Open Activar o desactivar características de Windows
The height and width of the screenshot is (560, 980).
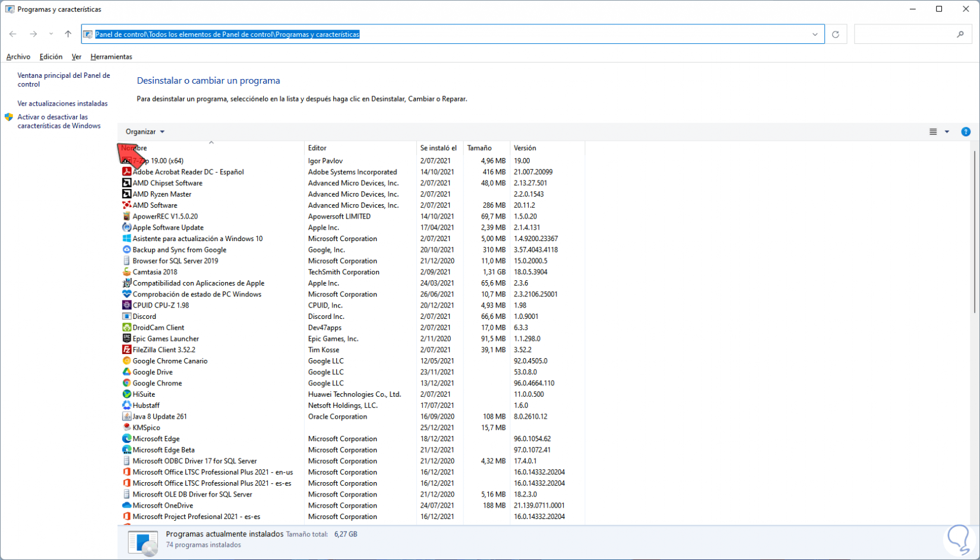click(x=59, y=121)
